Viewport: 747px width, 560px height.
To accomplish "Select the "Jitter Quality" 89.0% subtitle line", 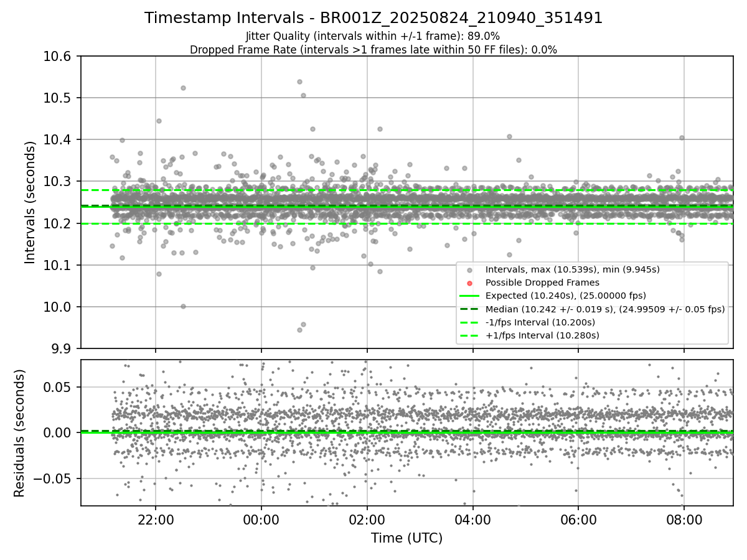I will pos(373,37).
